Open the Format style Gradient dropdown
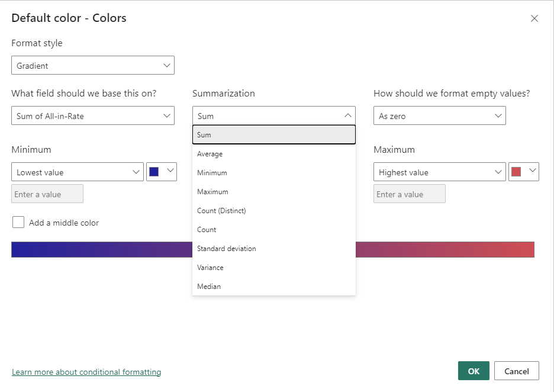Viewport: 554px width, 392px height. click(93, 65)
